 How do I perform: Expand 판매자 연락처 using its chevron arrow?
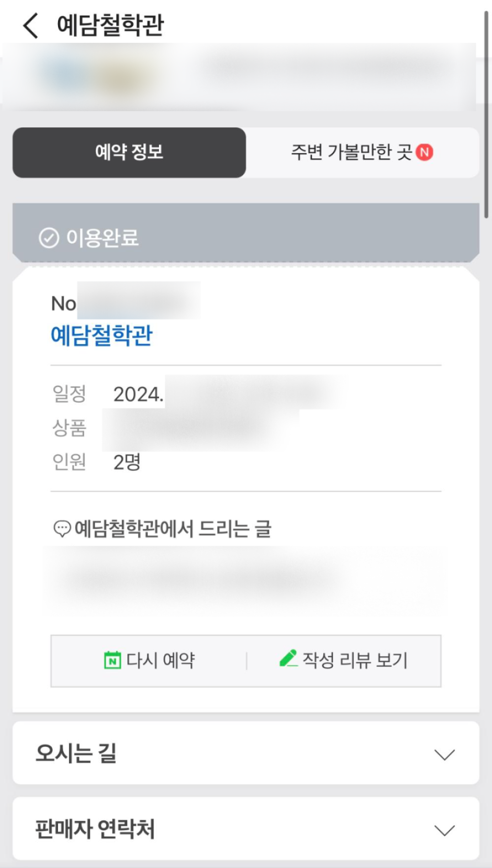point(444,831)
